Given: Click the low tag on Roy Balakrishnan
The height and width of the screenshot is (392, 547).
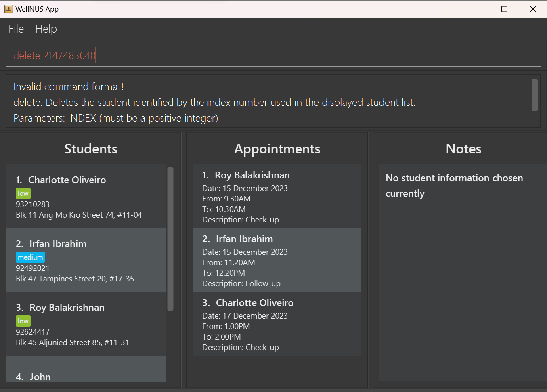Looking at the screenshot, I should click(x=23, y=321).
